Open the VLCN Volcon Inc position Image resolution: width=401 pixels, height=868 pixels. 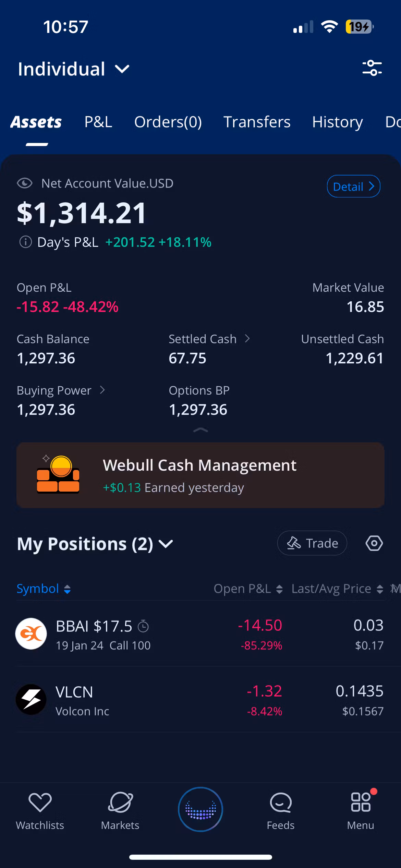coord(200,699)
